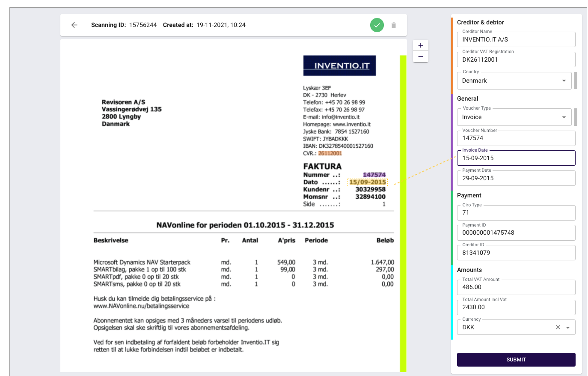Edit the Creditor VAT Registration field
Viewport: 588px width, 376px height.
516,60
